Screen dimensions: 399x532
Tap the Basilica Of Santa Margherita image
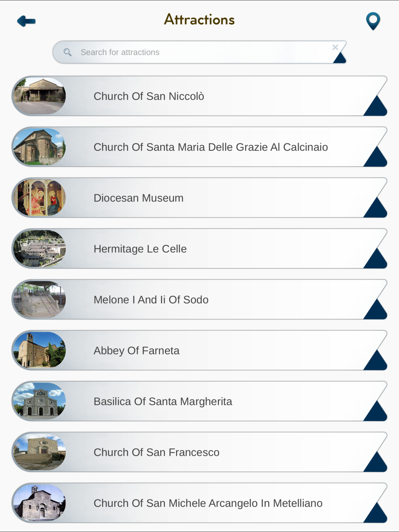(40, 401)
